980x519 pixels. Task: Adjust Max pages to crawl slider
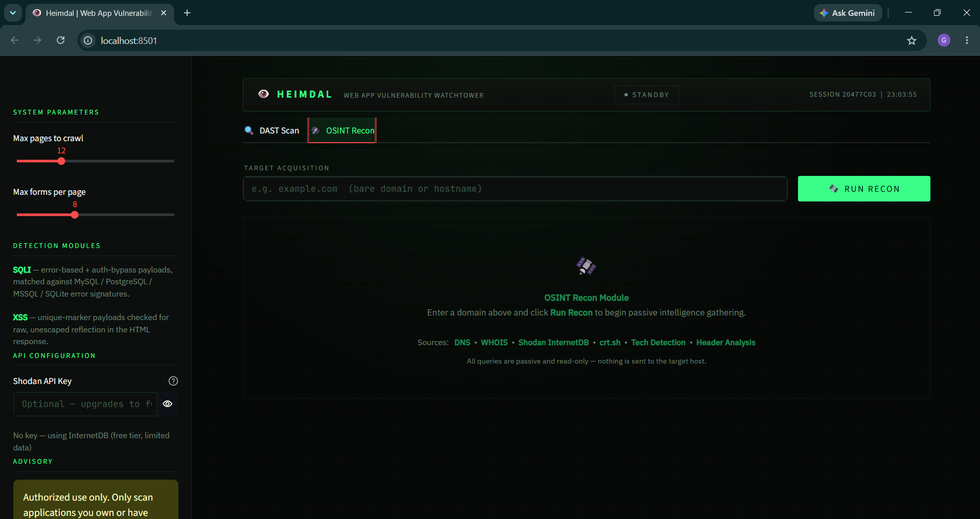[x=61, y=161]
